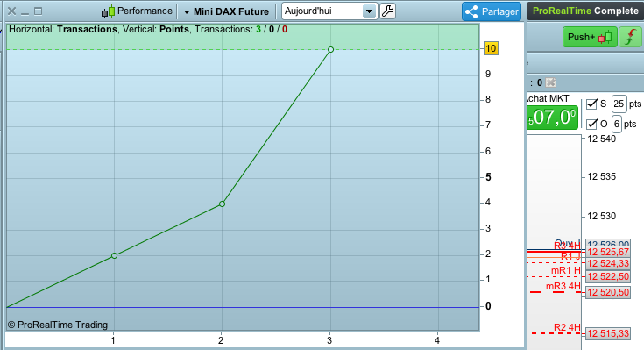Toggle the S stop checkbox
644x350 pixels.
(x=591, y=104)
